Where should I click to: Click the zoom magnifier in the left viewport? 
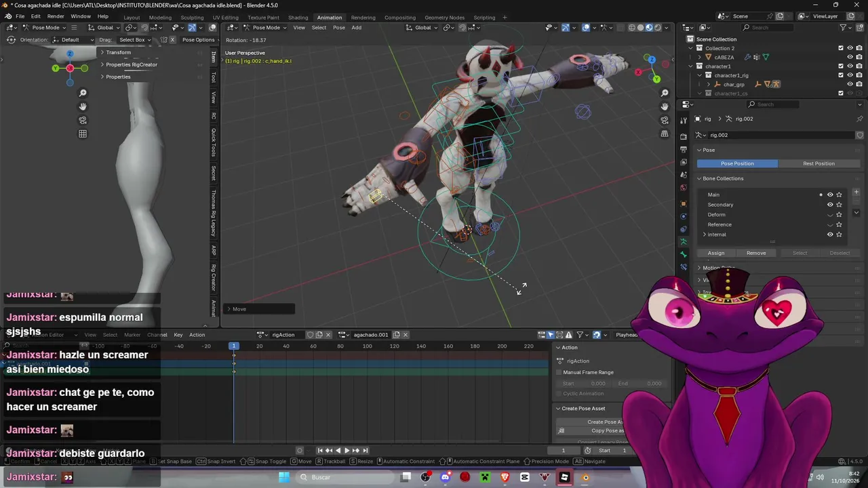pyautogui.click(x=83, y=93)
